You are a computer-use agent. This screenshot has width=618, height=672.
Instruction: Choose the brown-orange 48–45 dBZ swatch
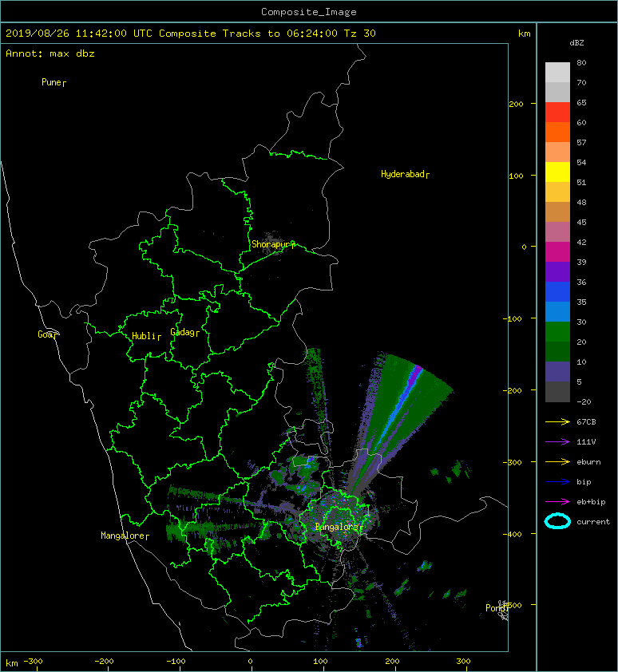point(557,211)
